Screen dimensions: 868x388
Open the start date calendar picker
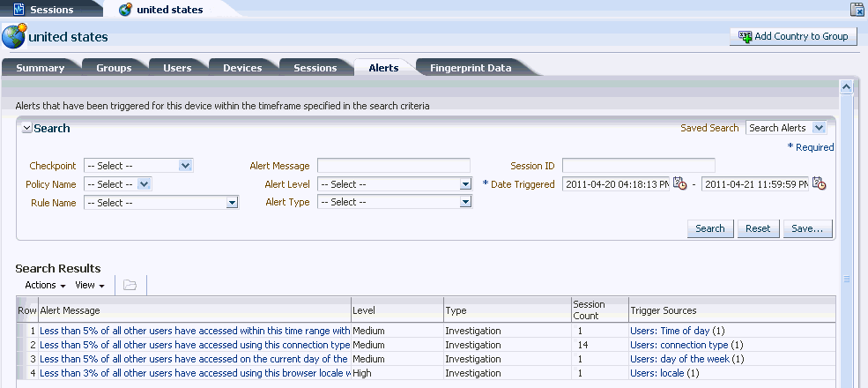(679, 183)
